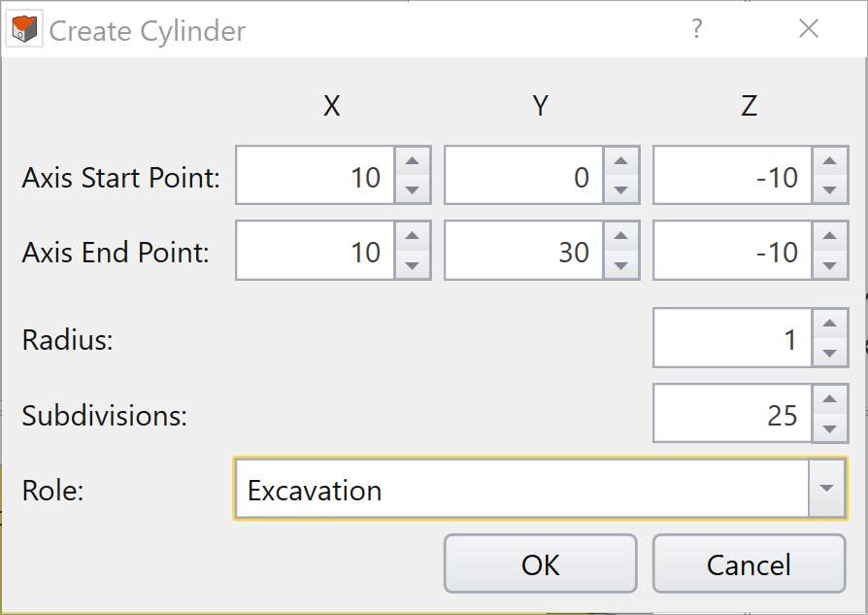Click the Create Cylinder dialog application icon
Image resolution: width=868 pixels, height=615 pixels.
pos(23,28)
